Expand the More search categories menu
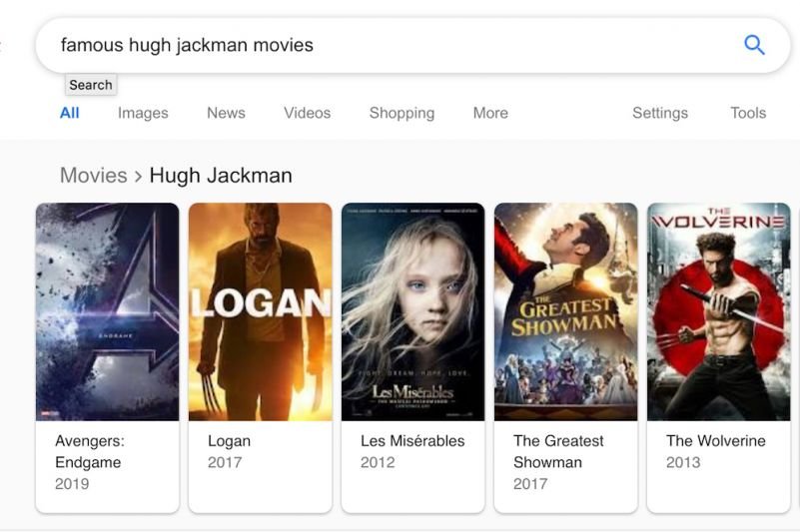Image resolution: width=800 pixels, height=532 pixels. tap(490, 113)
